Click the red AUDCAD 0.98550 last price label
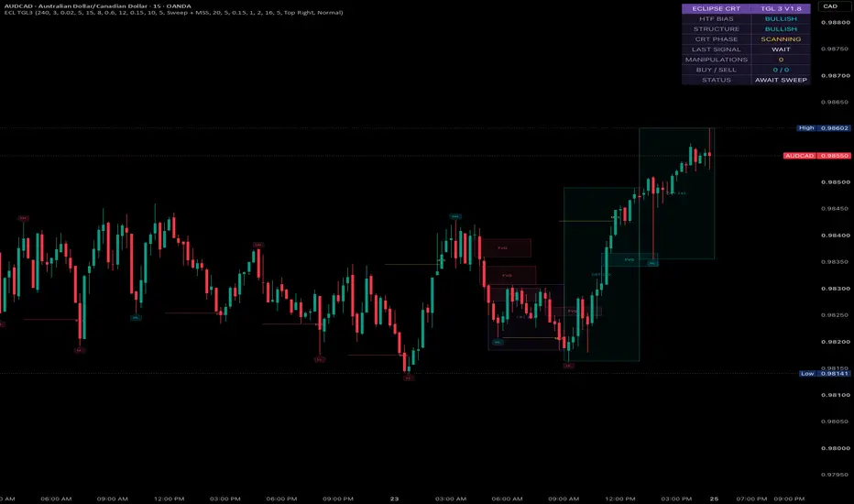 click(x=817, y=156)
